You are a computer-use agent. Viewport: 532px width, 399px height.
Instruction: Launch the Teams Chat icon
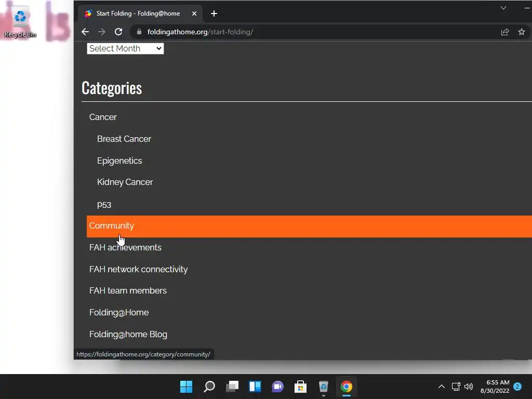tap(277, 387)
